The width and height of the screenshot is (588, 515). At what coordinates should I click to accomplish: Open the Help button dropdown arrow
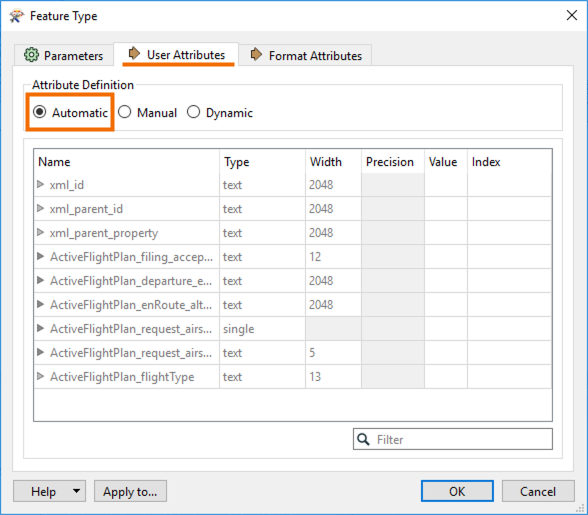click(76, 491)
